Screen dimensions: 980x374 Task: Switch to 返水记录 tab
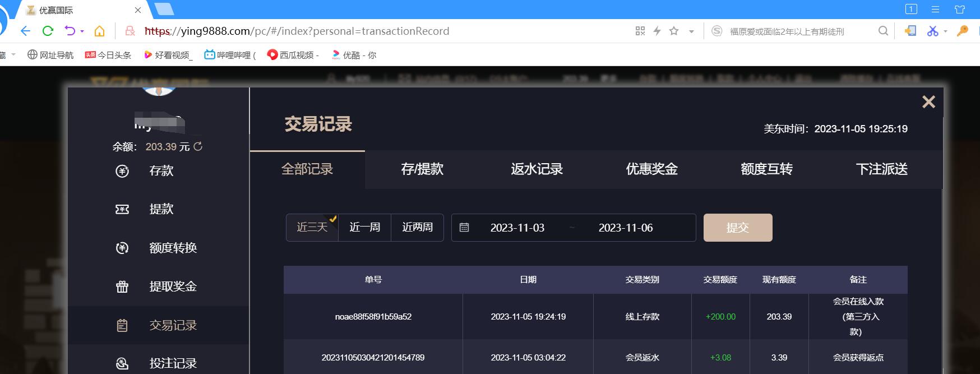pyautogui.click(x=537, y=169)
